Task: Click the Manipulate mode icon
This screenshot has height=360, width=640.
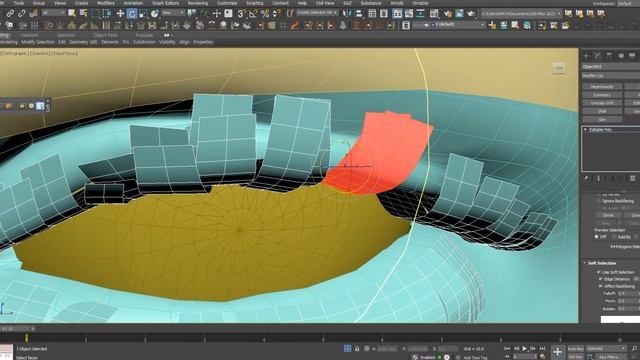Action: click(216, 13)
